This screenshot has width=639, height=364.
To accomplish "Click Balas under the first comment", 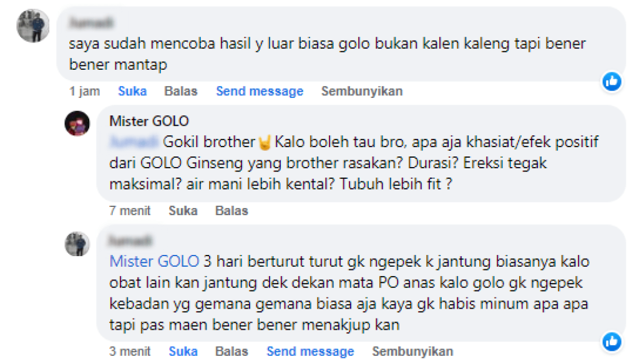I will point(181,91).
